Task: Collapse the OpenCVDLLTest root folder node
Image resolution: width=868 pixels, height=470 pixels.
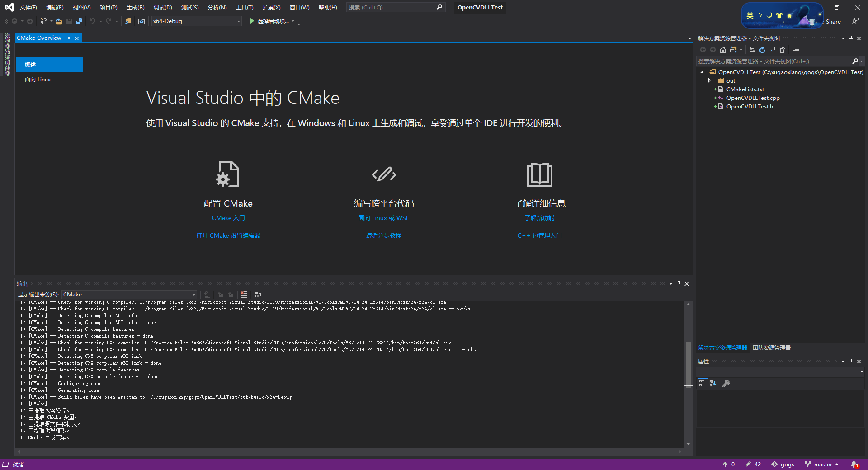Action: (702, 72)
